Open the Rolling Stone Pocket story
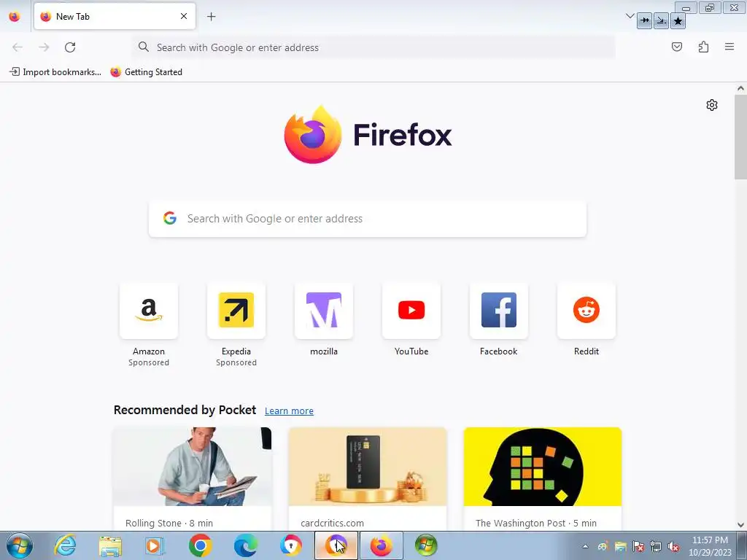Image resolution: width=747 pixels, height=560 pixels. [x=192, y=478]
